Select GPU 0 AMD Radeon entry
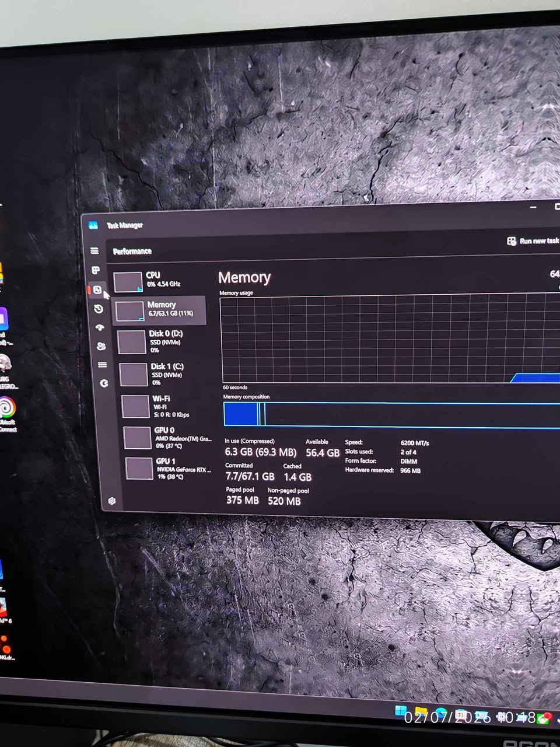This screenshot has width=560, height=747. (166, 437)
